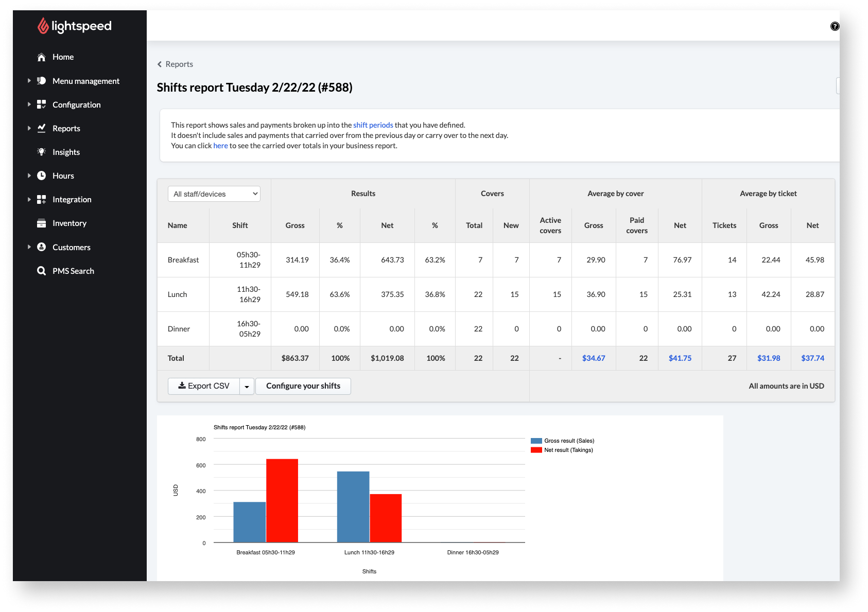Expand the Menu management section

tap(29, 81)
